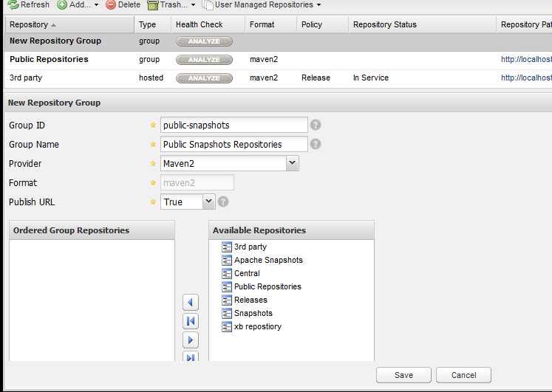
Task: Click the Policy column header
Action: 322,24
